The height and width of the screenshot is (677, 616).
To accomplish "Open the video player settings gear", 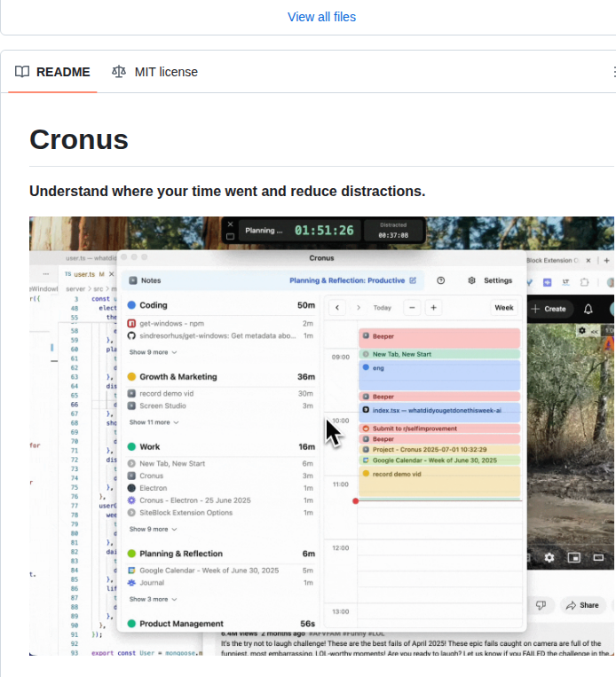I will pyautogui.click(x=549, y=557).
